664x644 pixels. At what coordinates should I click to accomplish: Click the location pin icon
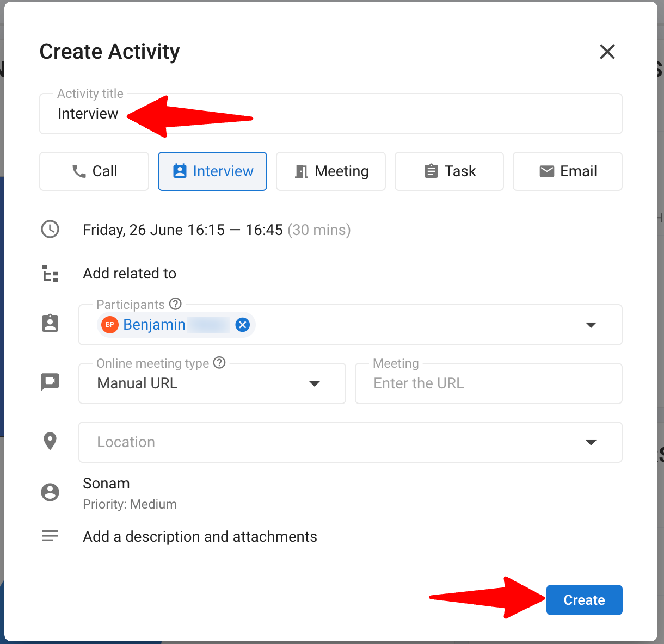click(x=50, y=441)
